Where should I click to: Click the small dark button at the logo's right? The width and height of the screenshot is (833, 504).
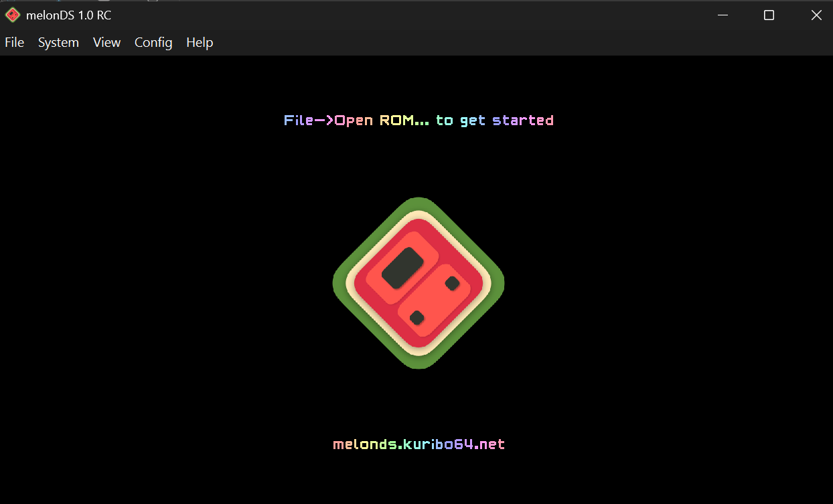point(452,283)
